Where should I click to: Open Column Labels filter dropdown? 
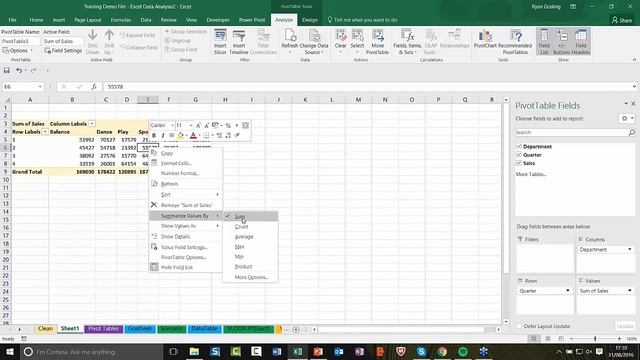point(92,124)
